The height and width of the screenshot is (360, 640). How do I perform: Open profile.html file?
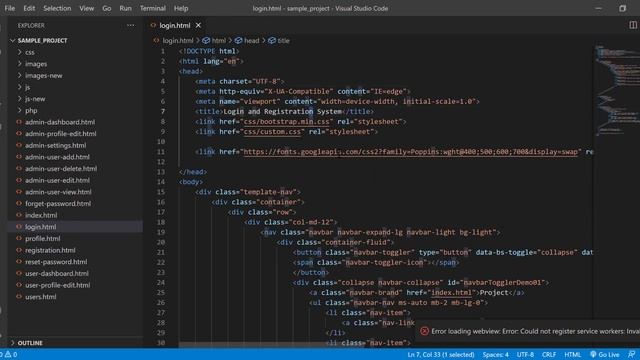pos(42,238)
